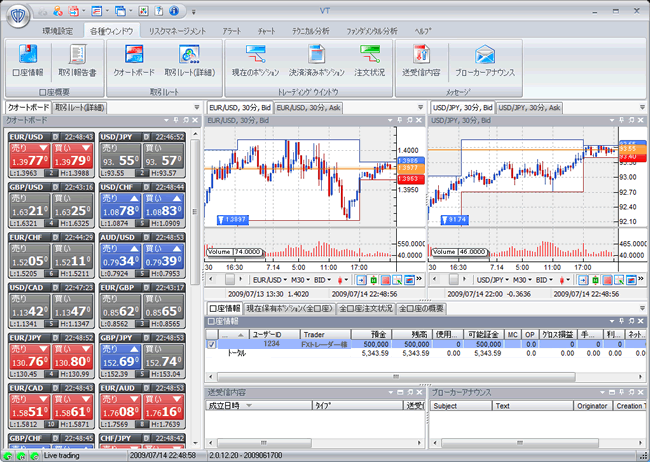This screenshot has height=462, width=650.
Task: Expand the quick access toolbar customize arrow
Action: [193, 12]
